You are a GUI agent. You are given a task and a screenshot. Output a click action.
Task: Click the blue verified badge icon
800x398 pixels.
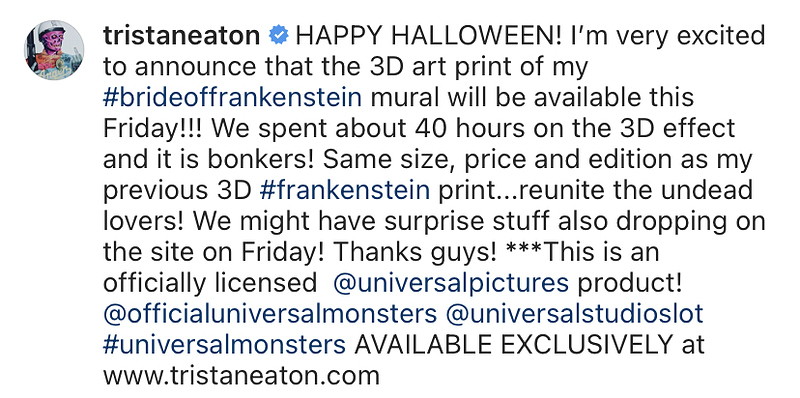pyautogui.click(x=279, y=36)
